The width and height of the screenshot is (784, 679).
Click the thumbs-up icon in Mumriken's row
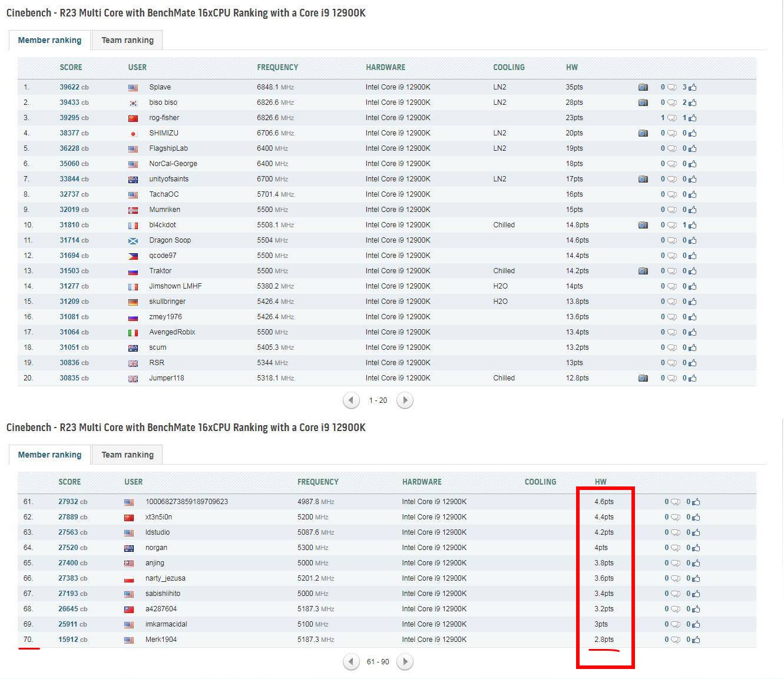[692, 210]
